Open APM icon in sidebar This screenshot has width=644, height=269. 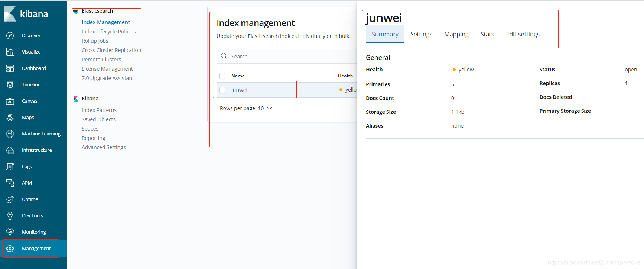10,183
